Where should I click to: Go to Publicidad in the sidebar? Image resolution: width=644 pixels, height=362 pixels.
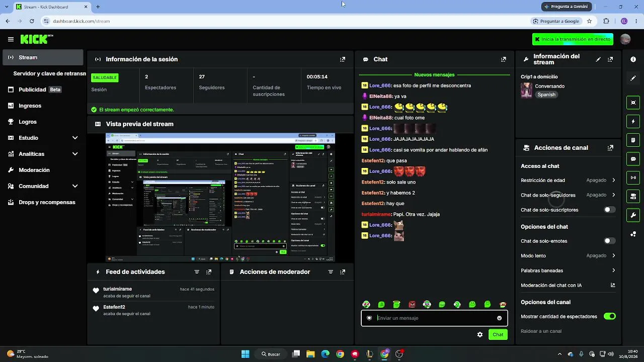pos(43,89)
